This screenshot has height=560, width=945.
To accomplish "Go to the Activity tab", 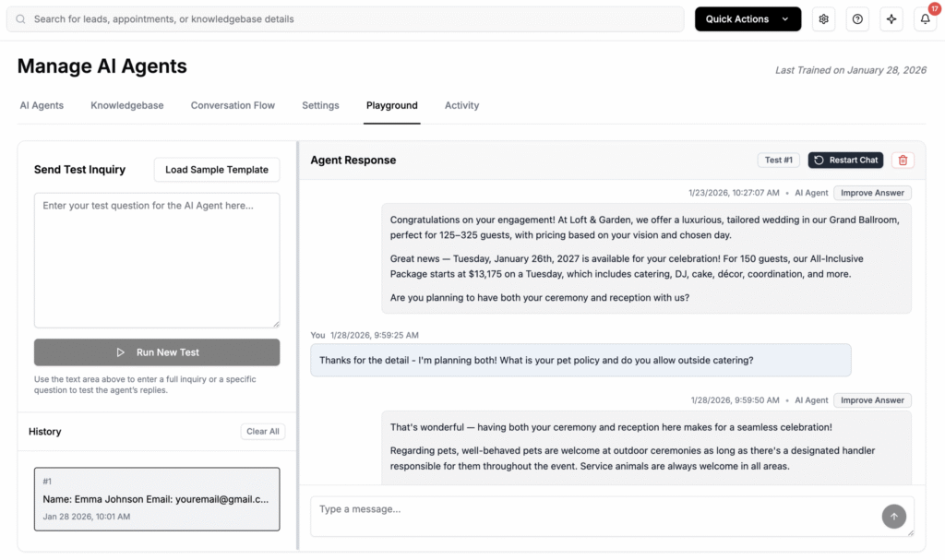I will tap(461, 105).
